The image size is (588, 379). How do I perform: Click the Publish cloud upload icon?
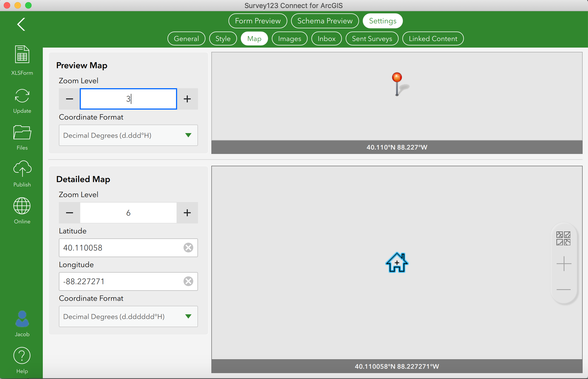pos(22,169)
